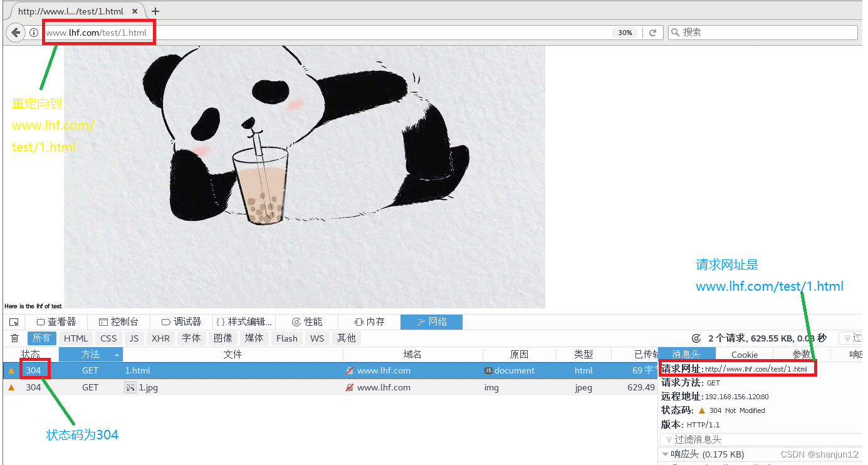Click the image thumbnail icon beside 1.jpg
Screen dimensions: 868x465
[130, 387]
